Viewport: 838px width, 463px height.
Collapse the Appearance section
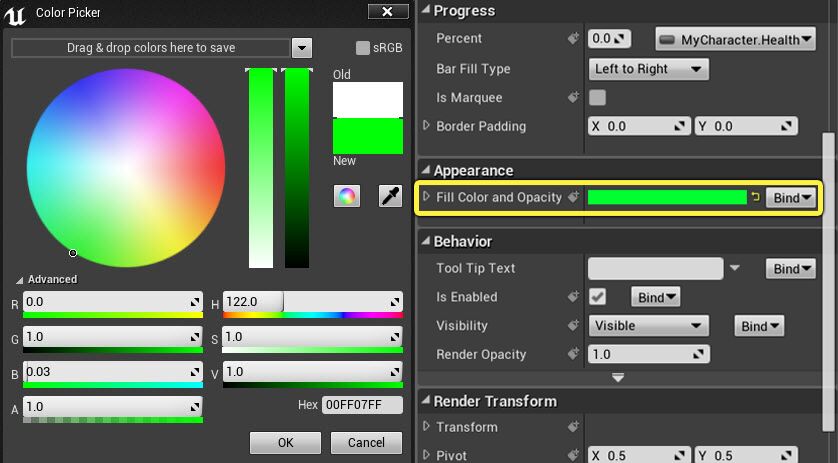point(425,170)
